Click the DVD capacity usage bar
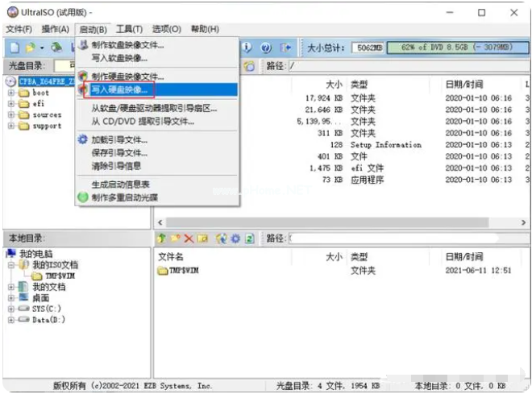 [451, 48]
